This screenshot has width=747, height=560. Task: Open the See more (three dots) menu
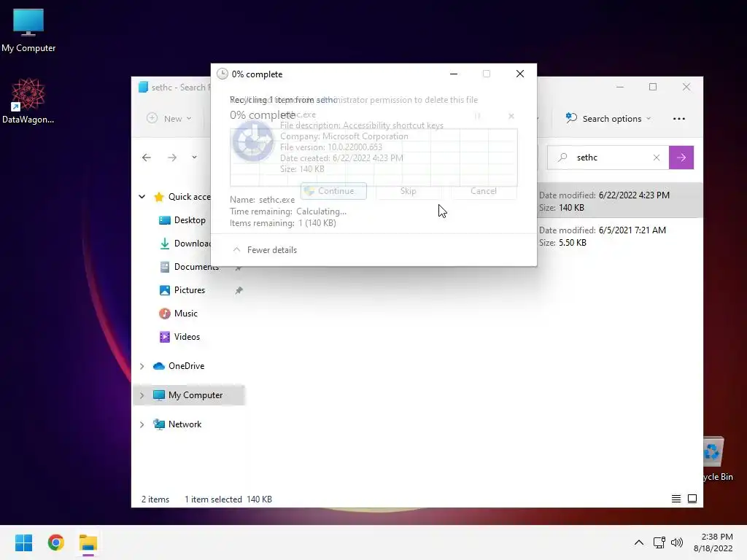[679, 119]
